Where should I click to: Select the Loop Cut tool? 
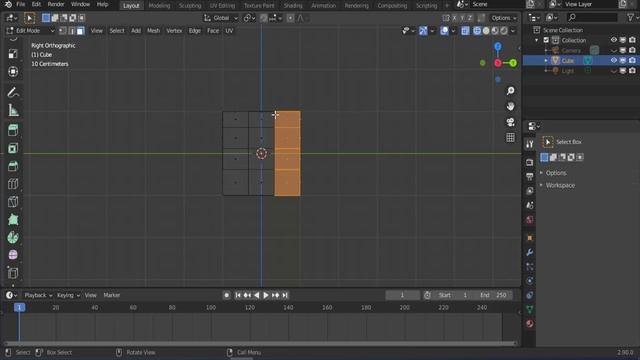(13, 184)
